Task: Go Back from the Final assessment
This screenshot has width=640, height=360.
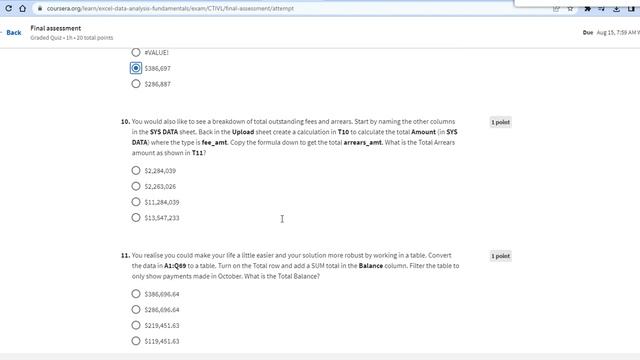Action: (x=13, y=33)
